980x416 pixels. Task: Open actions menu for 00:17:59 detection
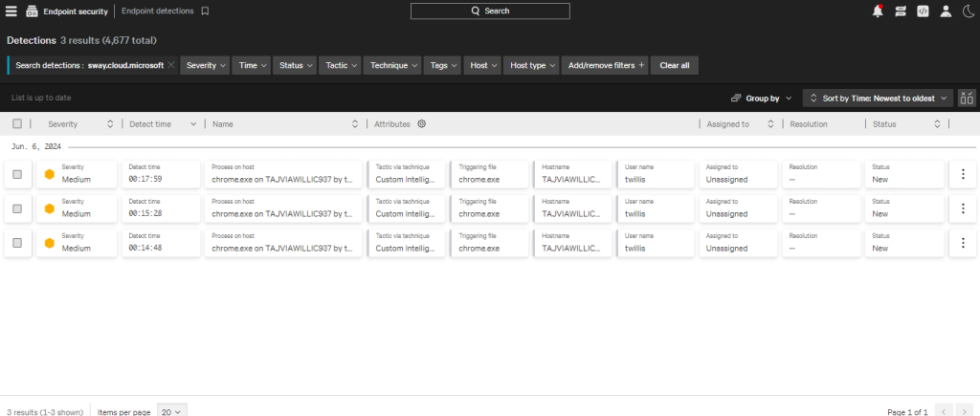pyautogui.click(x=963, y=174)
